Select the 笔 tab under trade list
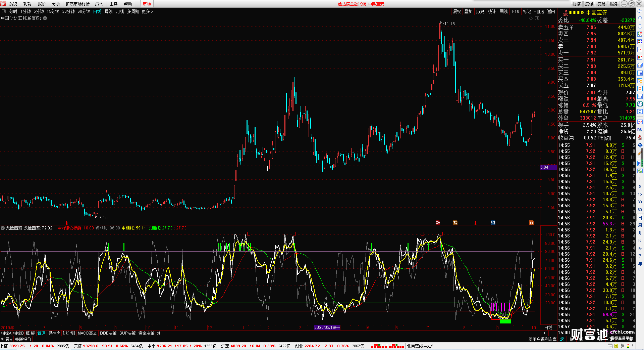Image resolution: width=644 pixels, height=350 pixels. pos(562,339)
